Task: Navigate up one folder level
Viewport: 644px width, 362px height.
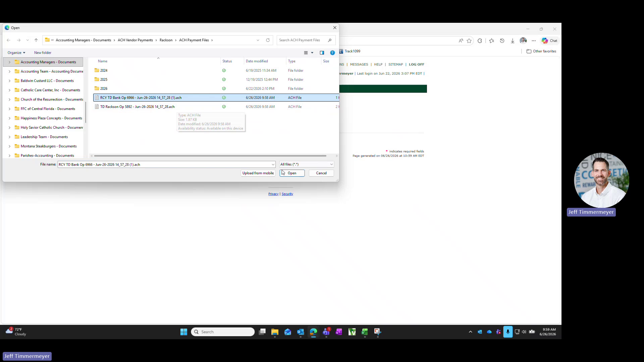Action: (36, 40)
